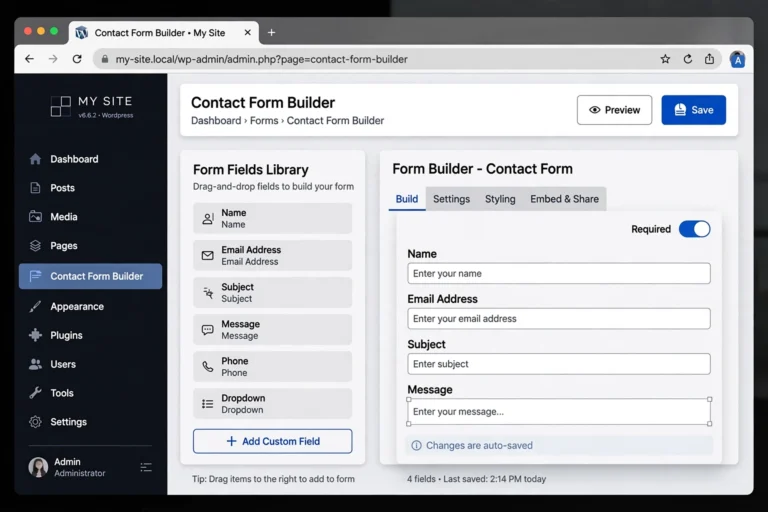Click the Media image icon
Viewport: 768px width, 512px height.
click(35, 217)
